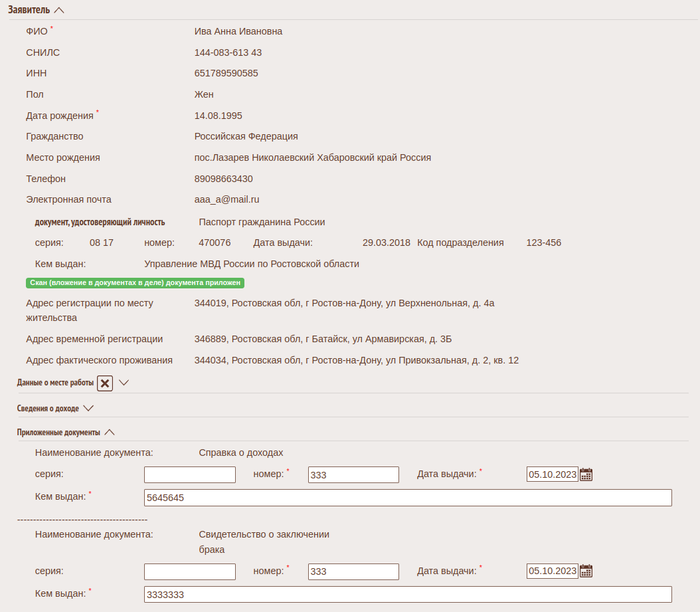700x612 pixels.
Task: Collapse the Приложенные документы chevron
Action: pyautogui.click(x=110, y=433)
